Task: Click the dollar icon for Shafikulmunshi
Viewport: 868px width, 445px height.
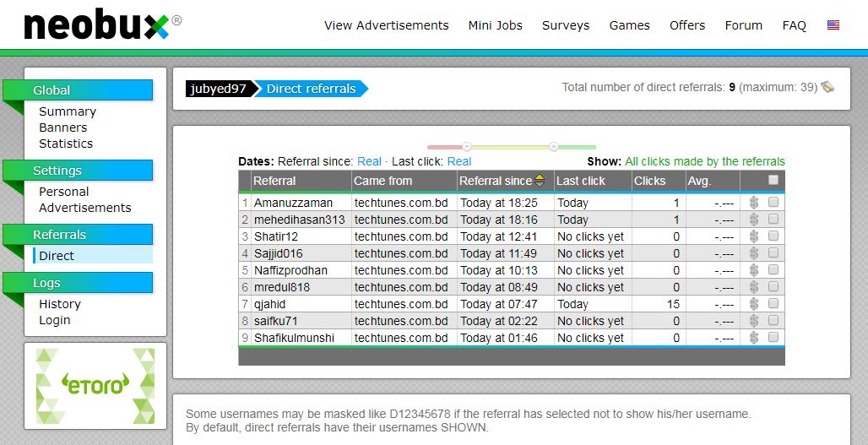Action: 754,338
